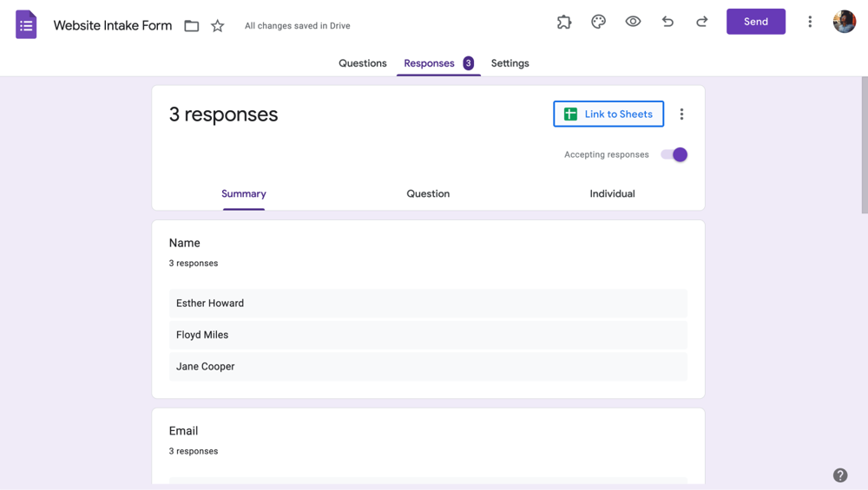Redo the last change
Image resolution: width=868 pixels, height=490 pixels.
[x=702, y=22]
